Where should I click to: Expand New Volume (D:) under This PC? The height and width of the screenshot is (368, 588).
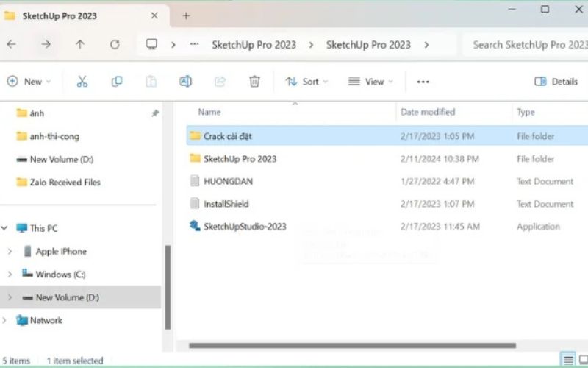point(10,297)
